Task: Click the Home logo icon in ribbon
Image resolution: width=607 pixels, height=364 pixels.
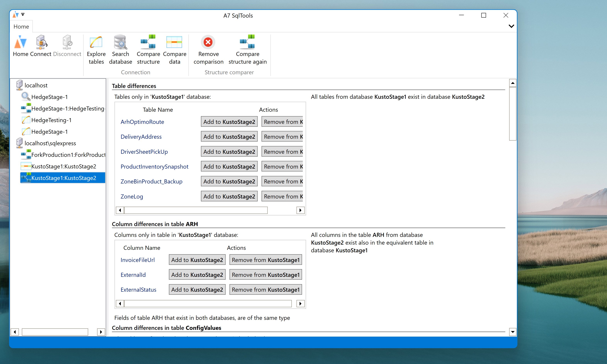Action: tap(21, 42)
